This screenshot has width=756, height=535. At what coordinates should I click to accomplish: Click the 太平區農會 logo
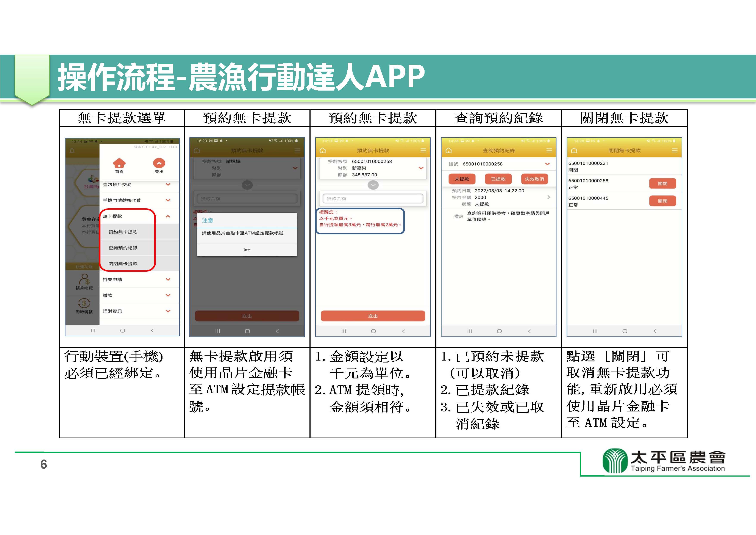(x=664, y=461)
